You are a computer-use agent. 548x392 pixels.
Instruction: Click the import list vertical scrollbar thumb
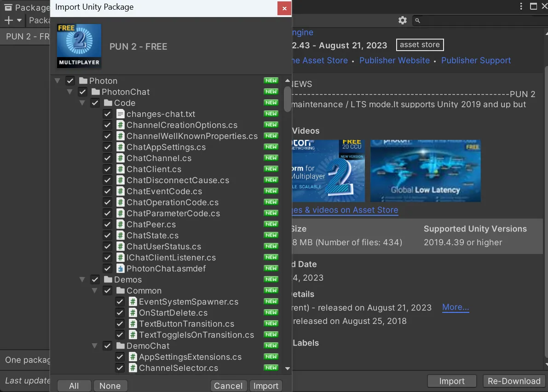pos(287,99)
